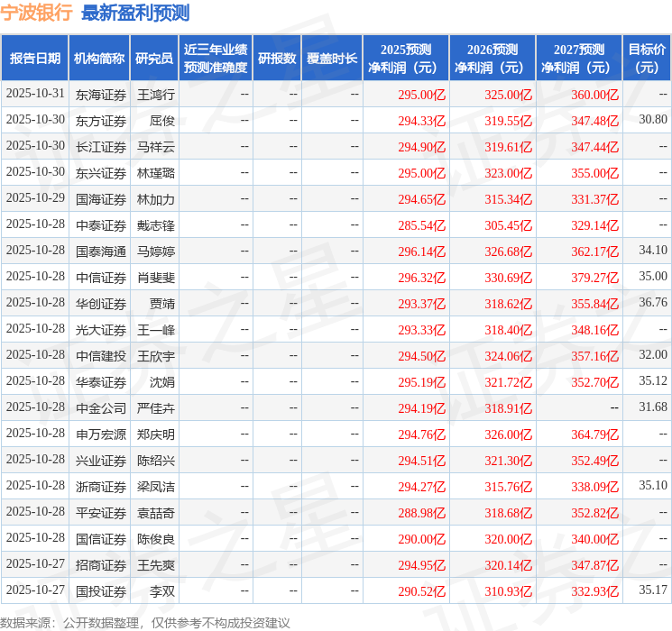Viewport: 672px width, 631px height.
Task: Click analyst name 肖斐斐
Action: (156, 278)
